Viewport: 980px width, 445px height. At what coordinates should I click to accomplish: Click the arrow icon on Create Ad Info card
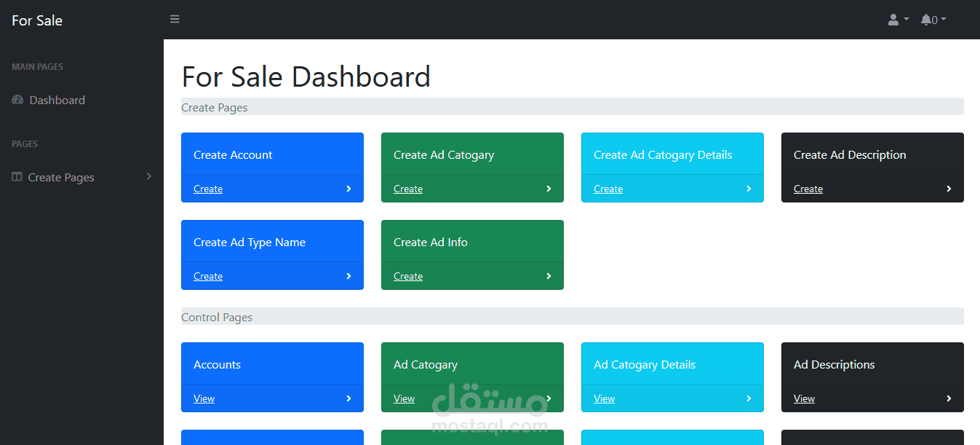[x=550, y=275]
